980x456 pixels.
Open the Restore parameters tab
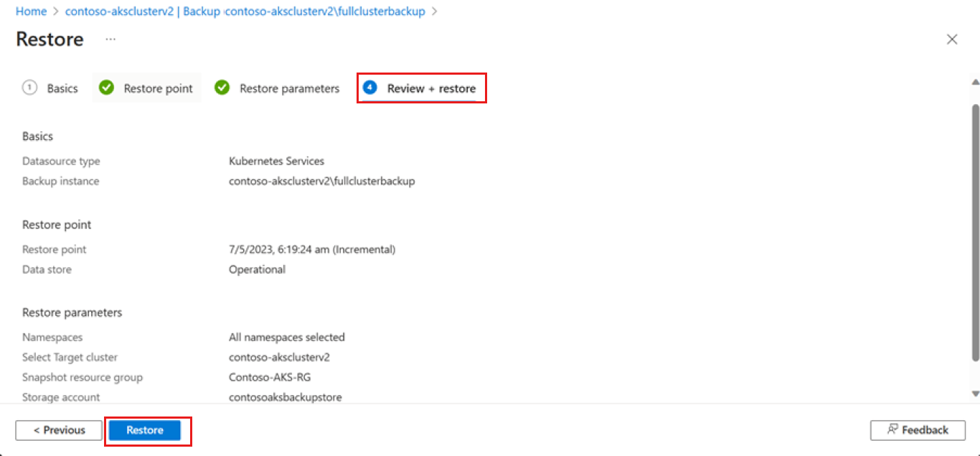tap(289, 88)
